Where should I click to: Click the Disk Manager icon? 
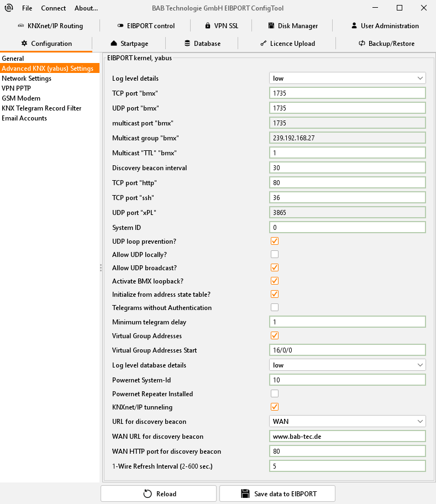[272, 26]
